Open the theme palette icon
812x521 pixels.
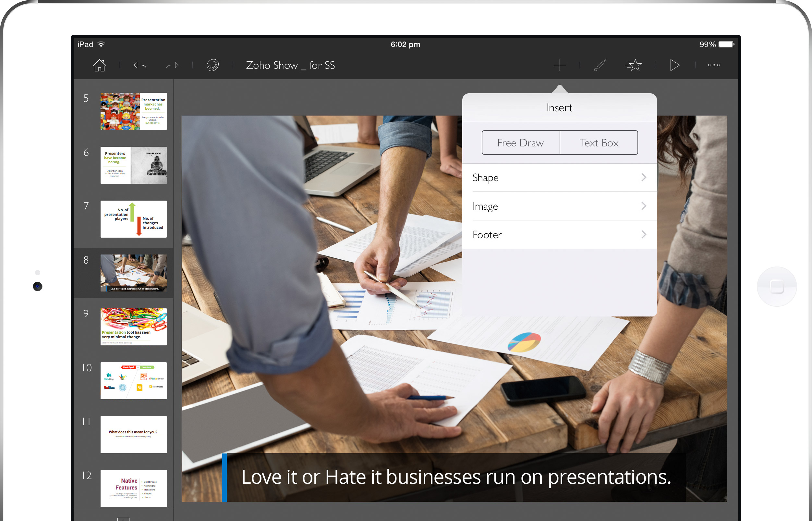click(212, 65)
